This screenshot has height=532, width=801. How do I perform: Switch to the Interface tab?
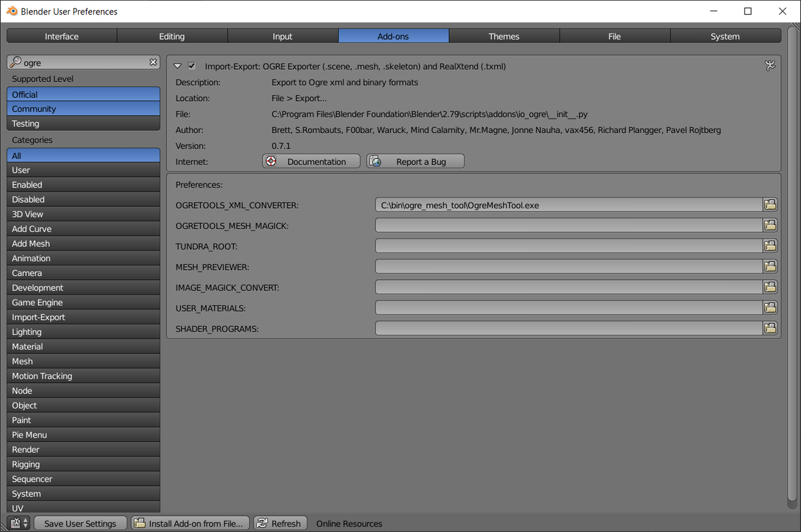point(62,36)
